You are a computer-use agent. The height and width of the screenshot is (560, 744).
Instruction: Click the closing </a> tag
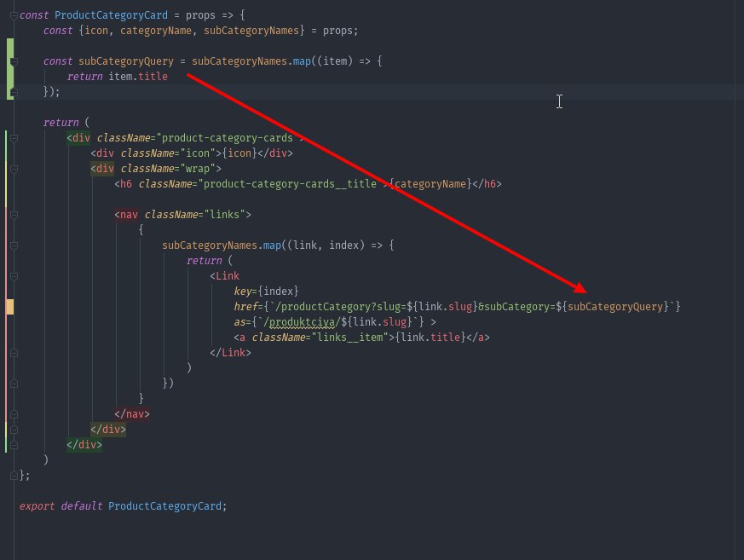click(478, 337)
